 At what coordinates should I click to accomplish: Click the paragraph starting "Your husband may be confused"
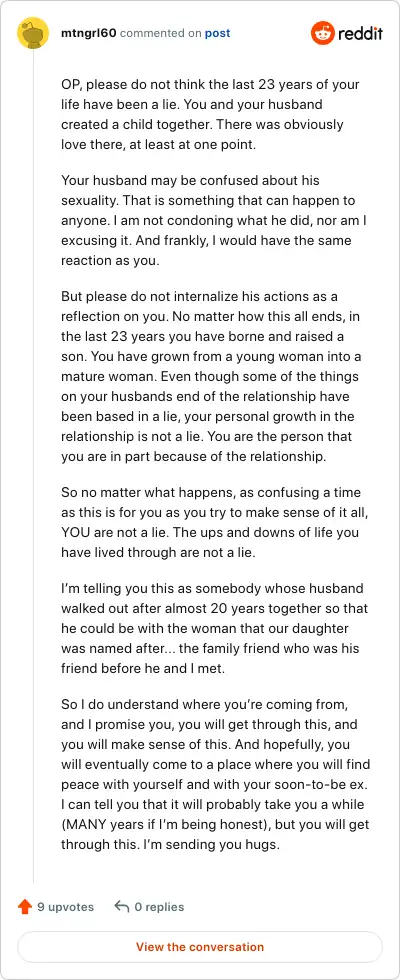[207, 221]
